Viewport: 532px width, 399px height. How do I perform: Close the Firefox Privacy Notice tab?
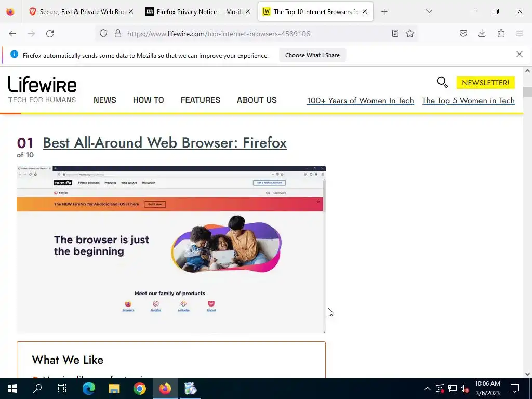(x=248, y=11)
